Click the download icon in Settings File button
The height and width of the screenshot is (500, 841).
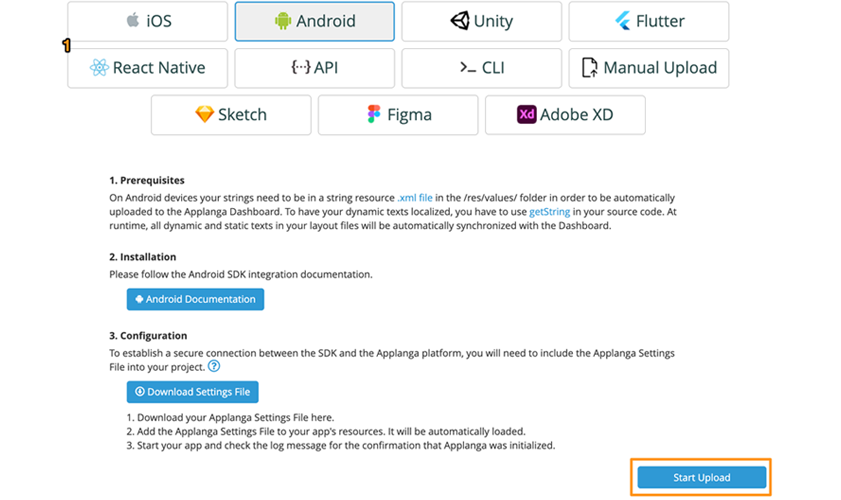tap(139, 392)
